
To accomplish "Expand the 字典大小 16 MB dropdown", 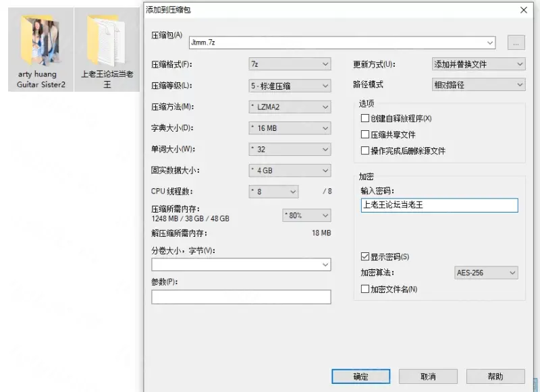I will 290,128.
